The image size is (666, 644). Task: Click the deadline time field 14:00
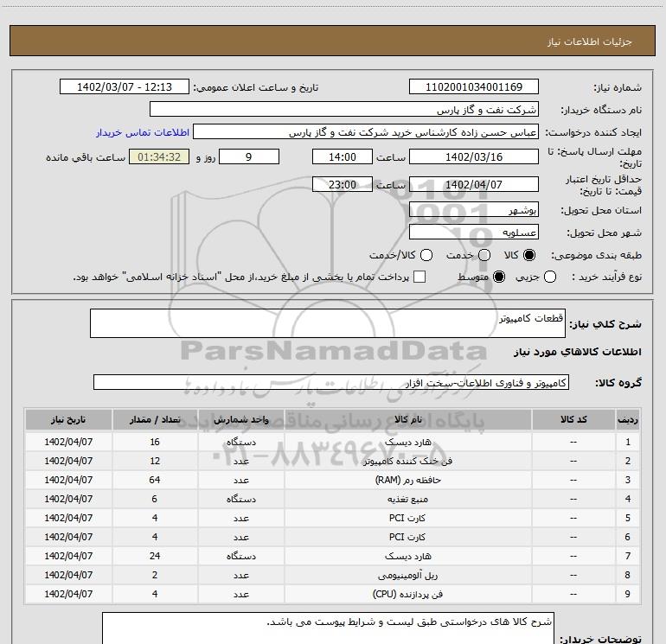343,156
